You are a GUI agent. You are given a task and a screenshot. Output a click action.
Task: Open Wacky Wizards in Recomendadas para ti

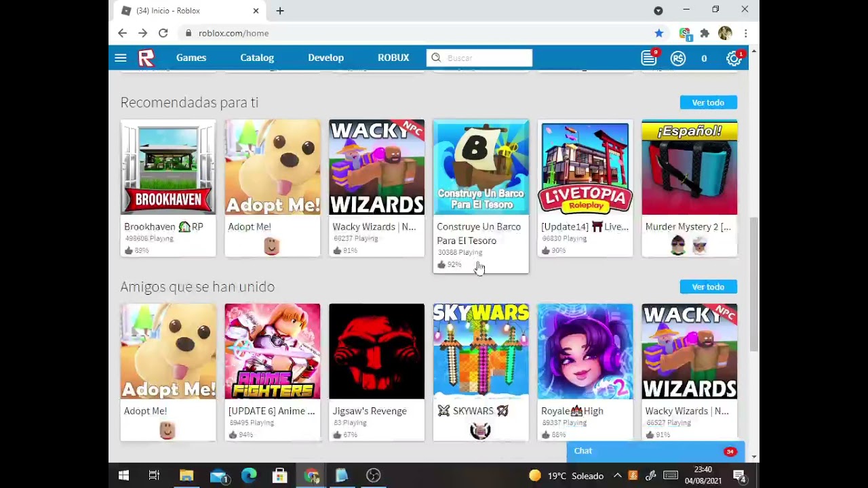[x=376, y=188]
